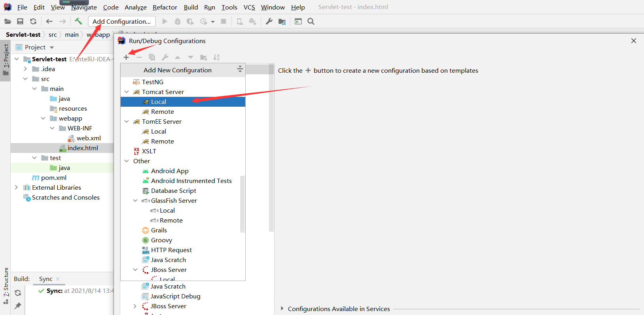Open Search Everywhere magnifier icon
This screenshot has width=644, height=315.
[x=311, y=21]
